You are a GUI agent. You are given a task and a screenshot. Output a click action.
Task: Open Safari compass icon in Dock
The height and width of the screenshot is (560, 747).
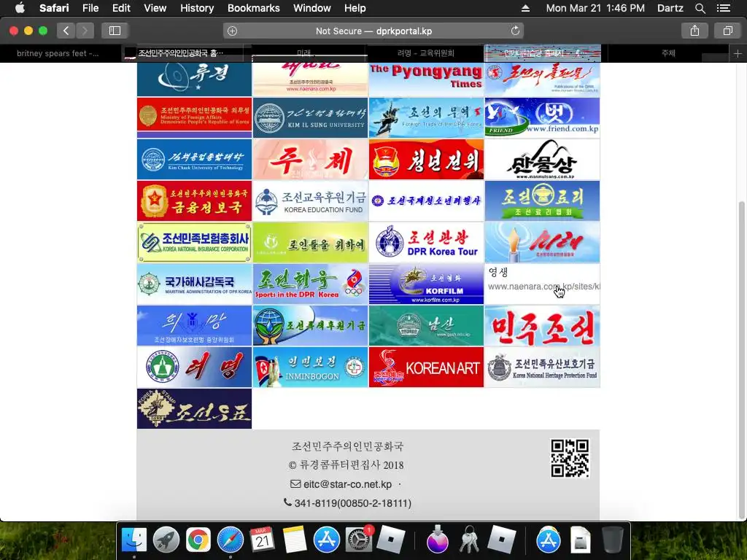tap(230, 540)
